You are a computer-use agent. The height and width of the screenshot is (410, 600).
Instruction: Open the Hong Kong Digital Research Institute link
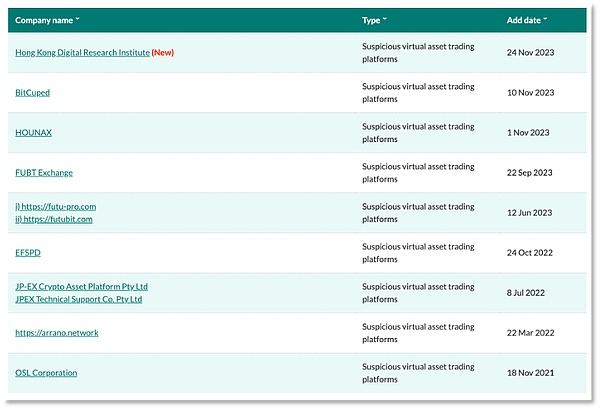pyautogui.click(x=82, y=52)
